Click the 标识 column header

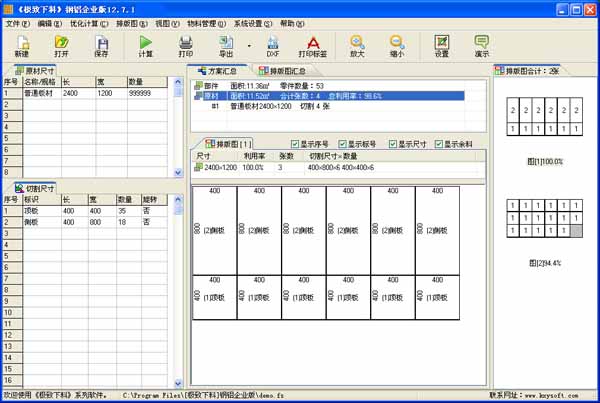click(42, 199)
